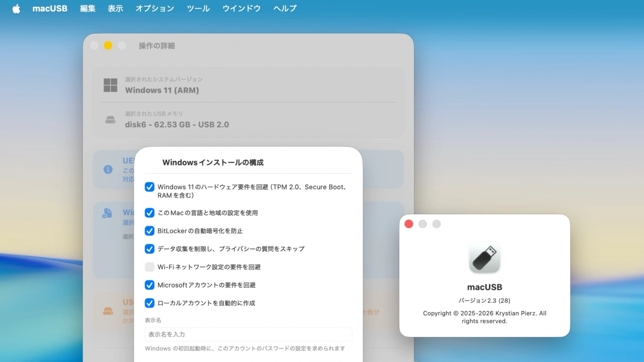The image size is (644, 362).
Task: Click the 表示名を入力 text field
Action: pyautogui.click(x=248, y=334)
